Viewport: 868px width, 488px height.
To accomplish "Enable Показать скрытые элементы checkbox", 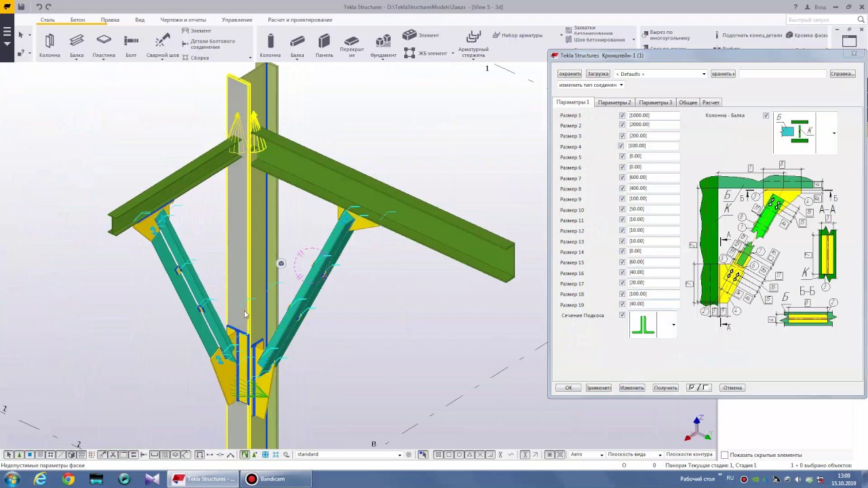I will point(724,455).
